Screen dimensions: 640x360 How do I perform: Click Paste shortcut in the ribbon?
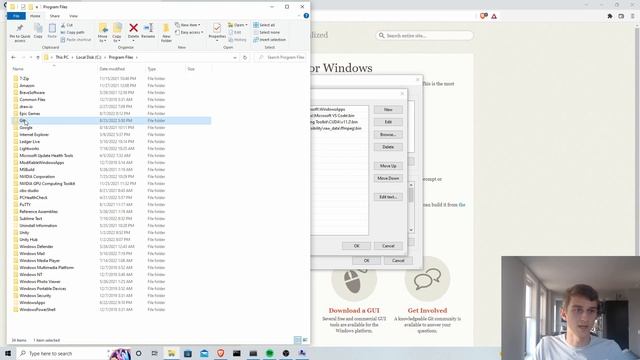[x=76, y=40]
